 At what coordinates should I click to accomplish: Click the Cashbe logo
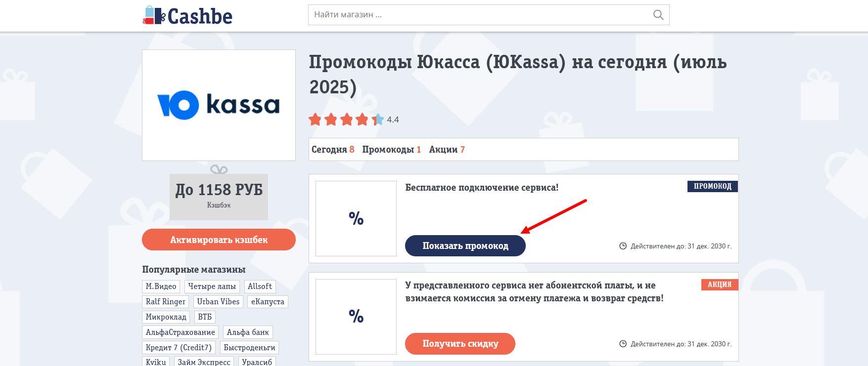[187, 15]
